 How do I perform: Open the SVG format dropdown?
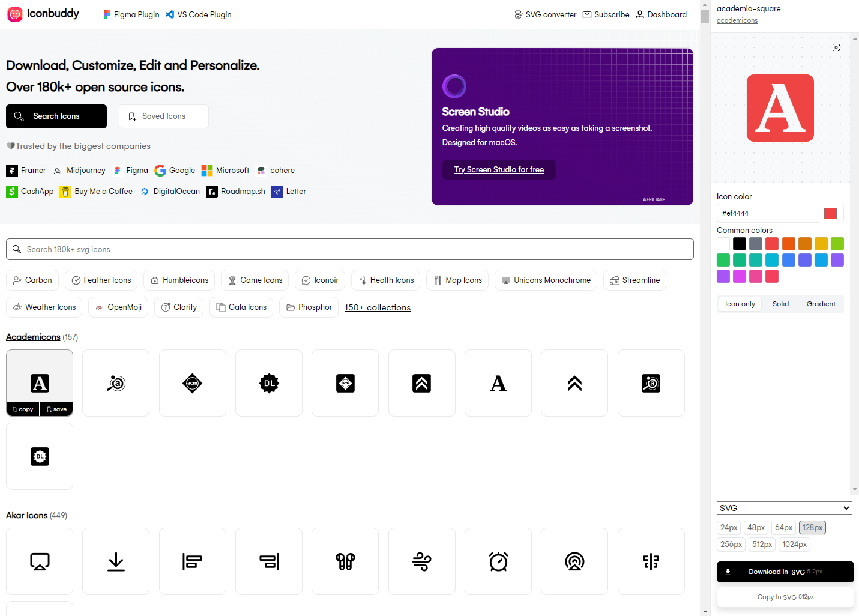(784, 508)
